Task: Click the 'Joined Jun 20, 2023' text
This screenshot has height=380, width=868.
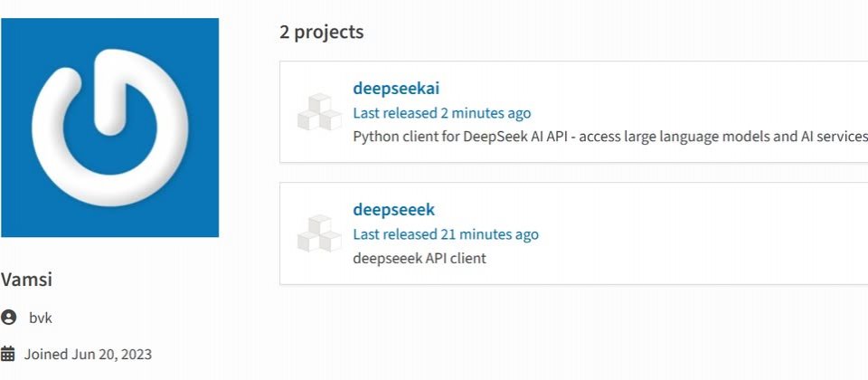Action: (88, 355)
